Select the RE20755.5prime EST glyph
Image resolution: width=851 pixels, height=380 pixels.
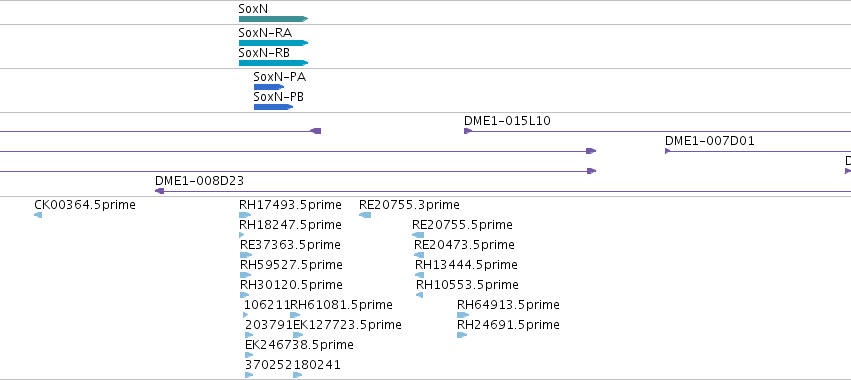point(418,235)
